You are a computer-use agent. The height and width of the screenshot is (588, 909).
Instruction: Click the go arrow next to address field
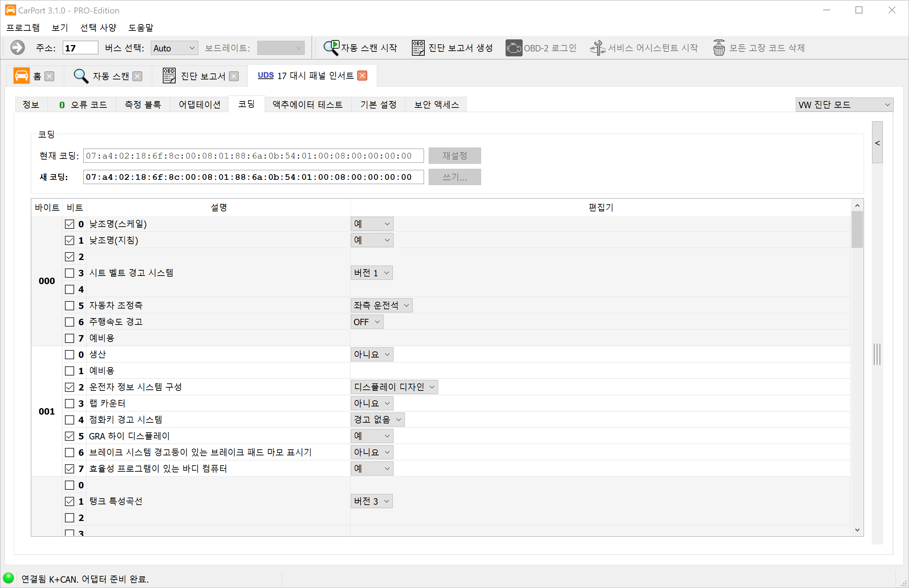[17, 48]
